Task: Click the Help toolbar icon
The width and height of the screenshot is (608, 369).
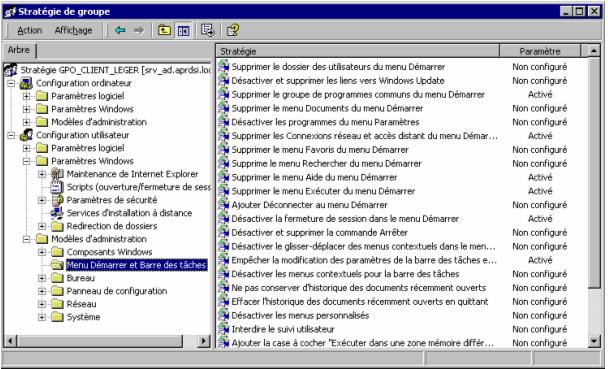Action: [x=233, y=30]
